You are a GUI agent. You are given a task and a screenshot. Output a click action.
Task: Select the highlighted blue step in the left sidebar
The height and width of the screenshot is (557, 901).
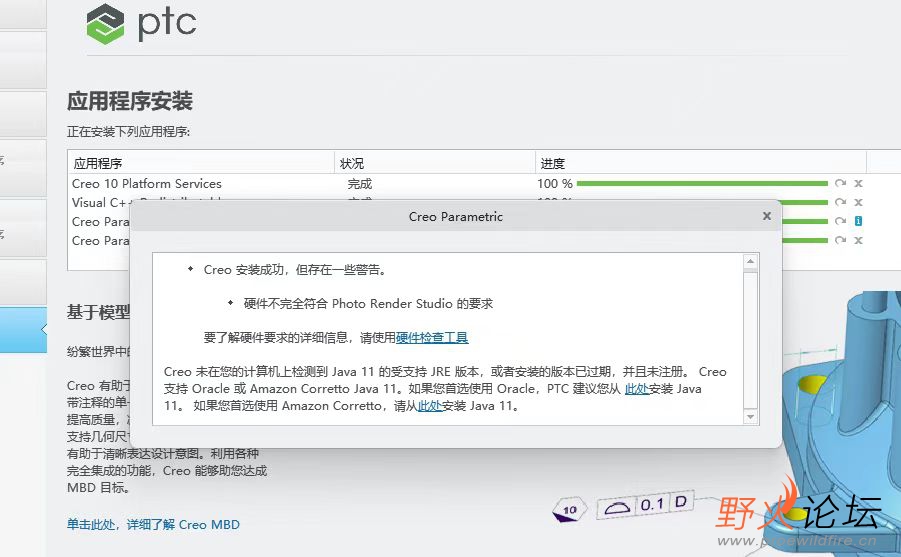(x=24, y=329)
